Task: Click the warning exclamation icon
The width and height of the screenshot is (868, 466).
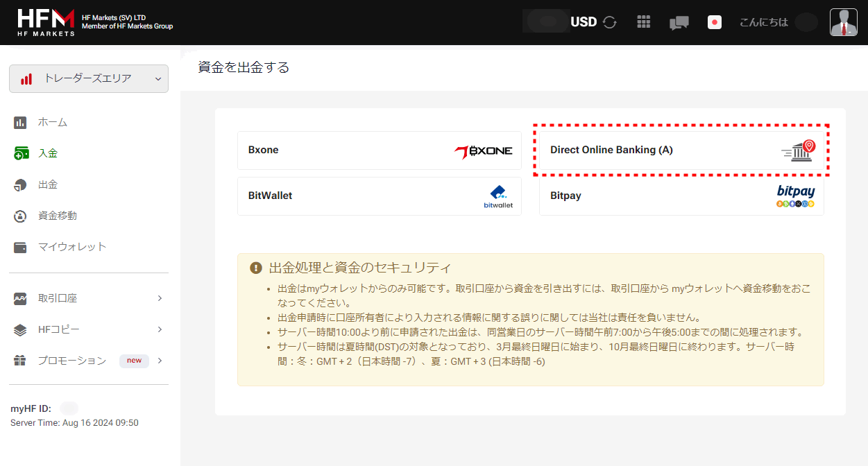Action: (256, 268)
